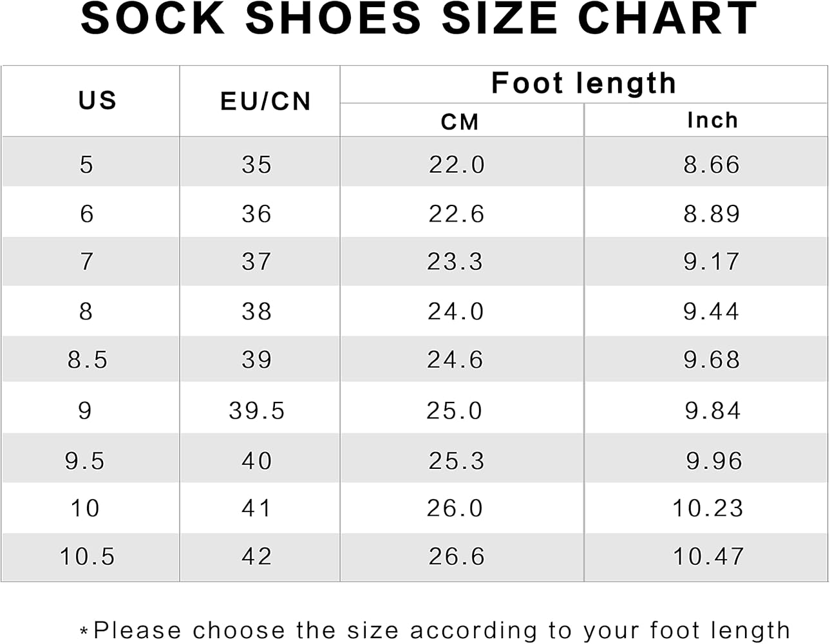The height and width of the screenshot is (644, 830).
Task: Select the US size 5 cell
Action: tap(86, 165)
